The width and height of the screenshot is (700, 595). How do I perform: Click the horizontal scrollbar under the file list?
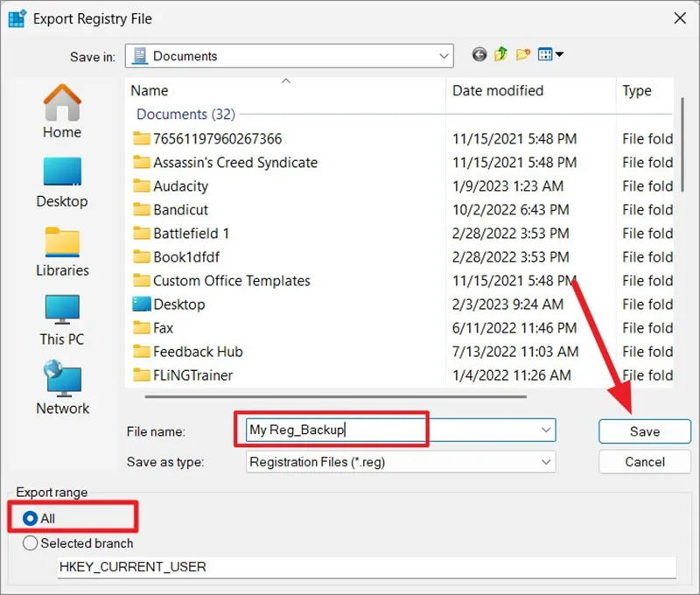click(x=336, y=396)
